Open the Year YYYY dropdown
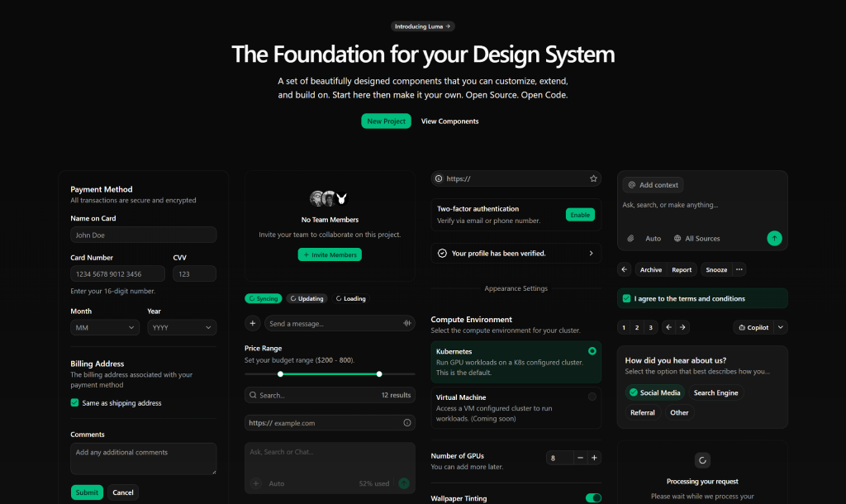 point(182,327)
